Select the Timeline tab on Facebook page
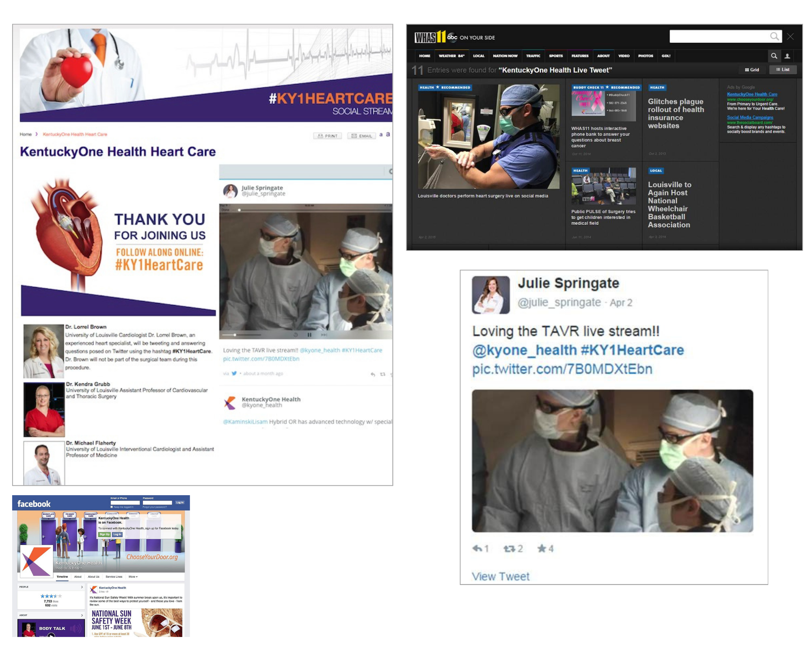The width and height of the screenshot is (812, 650). pyautogui.click(x=62, y=577)
